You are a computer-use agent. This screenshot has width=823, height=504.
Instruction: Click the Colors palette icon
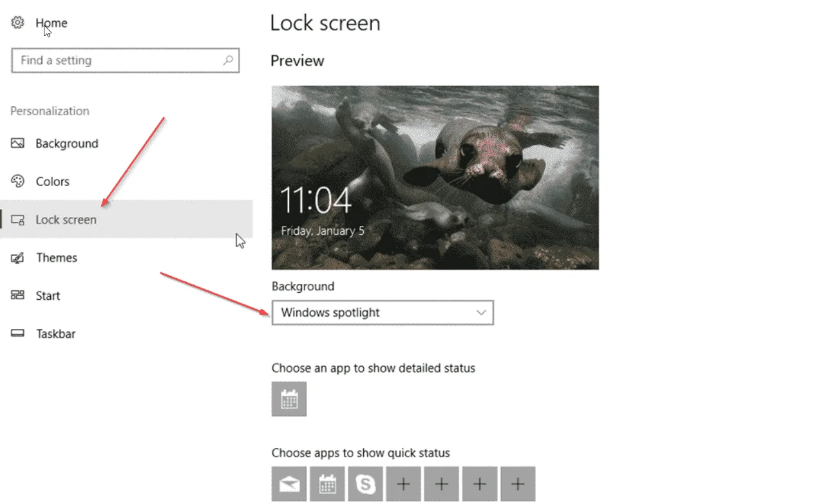(17, 182)
